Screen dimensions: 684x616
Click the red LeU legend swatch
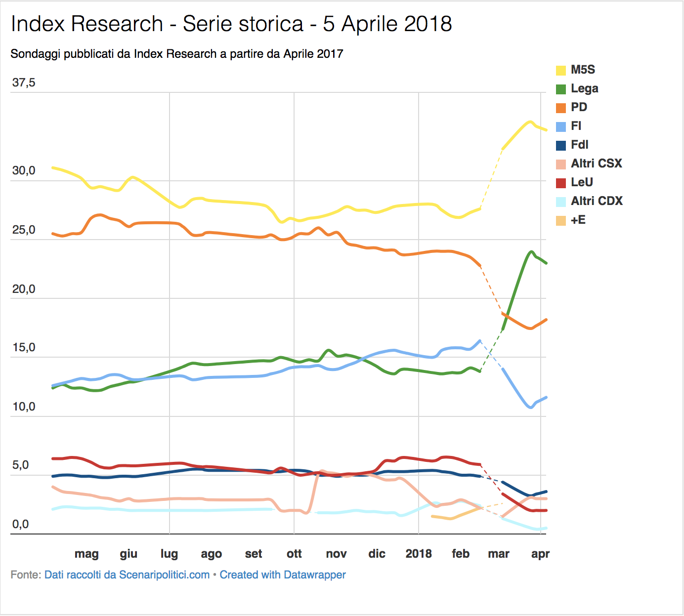tap(561, 183)
